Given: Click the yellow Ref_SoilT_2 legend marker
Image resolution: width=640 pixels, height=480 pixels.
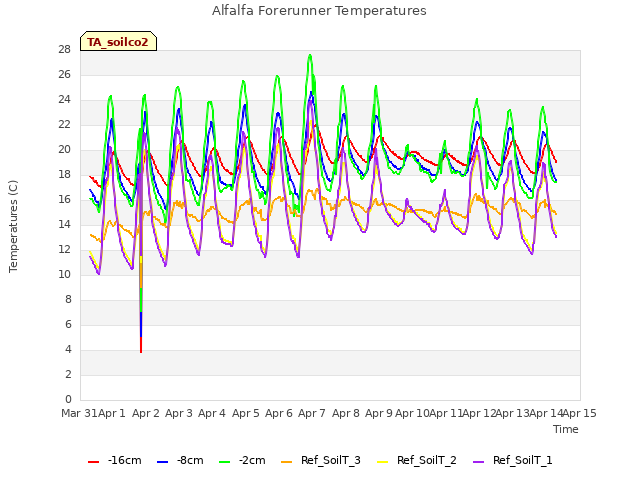Looking at the screenshot, I should [382, 462].
